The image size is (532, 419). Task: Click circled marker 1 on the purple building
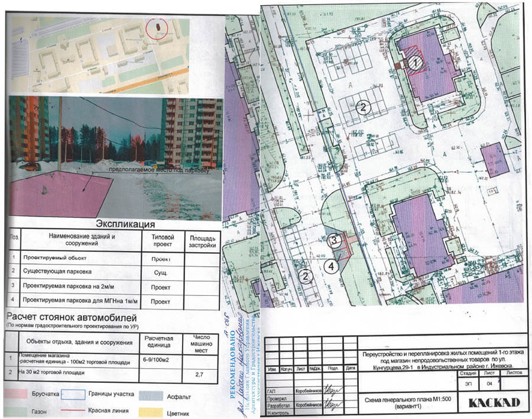pyautogui.click(x=416, y=61)
